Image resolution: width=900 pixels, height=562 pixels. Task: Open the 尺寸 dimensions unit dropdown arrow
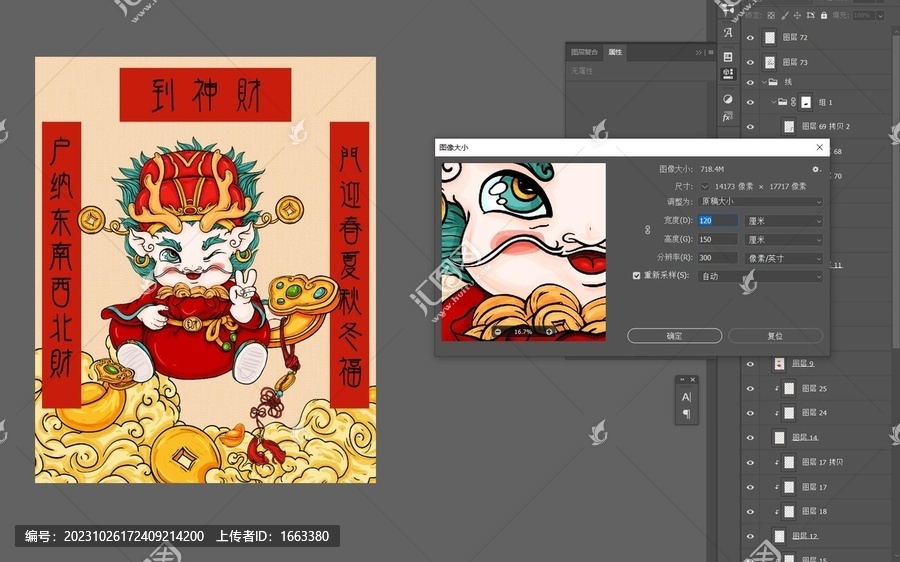tap(704, 187)
